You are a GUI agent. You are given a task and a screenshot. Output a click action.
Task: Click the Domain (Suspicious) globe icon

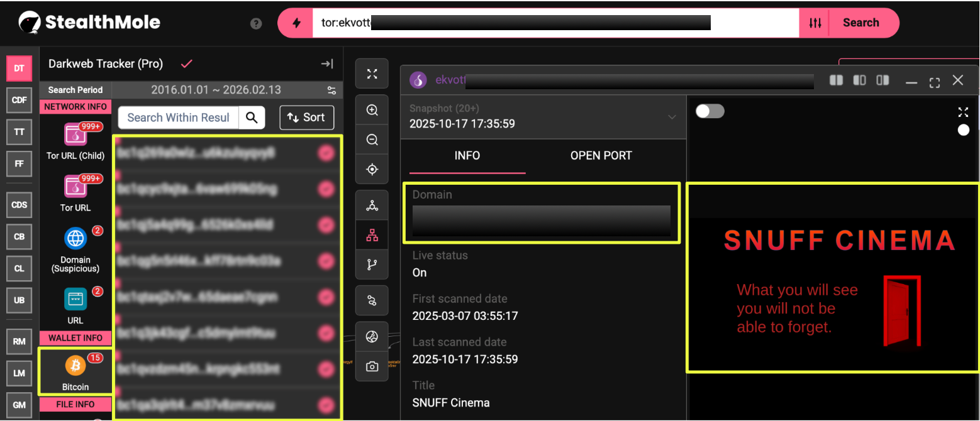[75, 239]
